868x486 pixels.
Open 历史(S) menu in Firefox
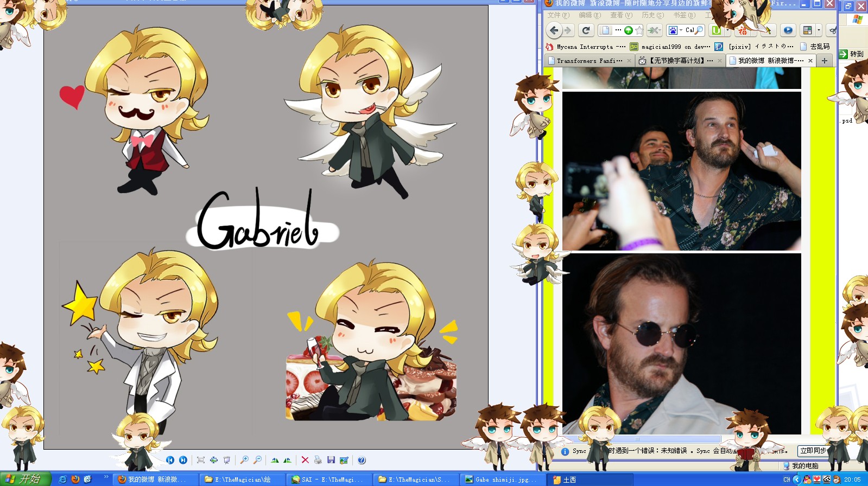click(652, 15)
